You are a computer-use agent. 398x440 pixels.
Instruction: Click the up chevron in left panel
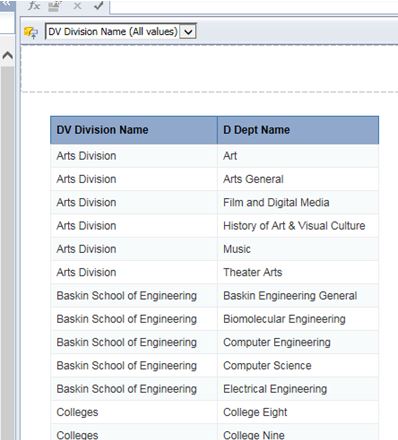(x=7, y=55)
